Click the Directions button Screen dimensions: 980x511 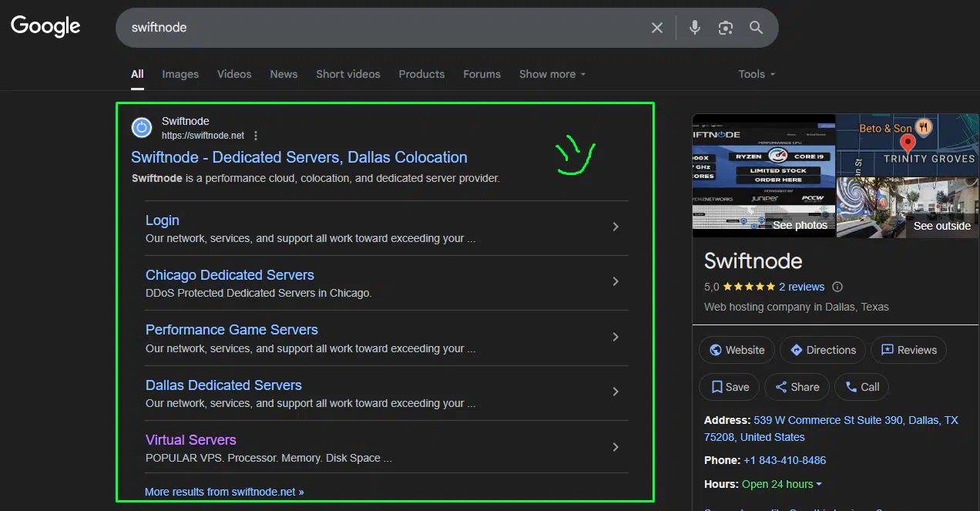click(x=823, y=350)
